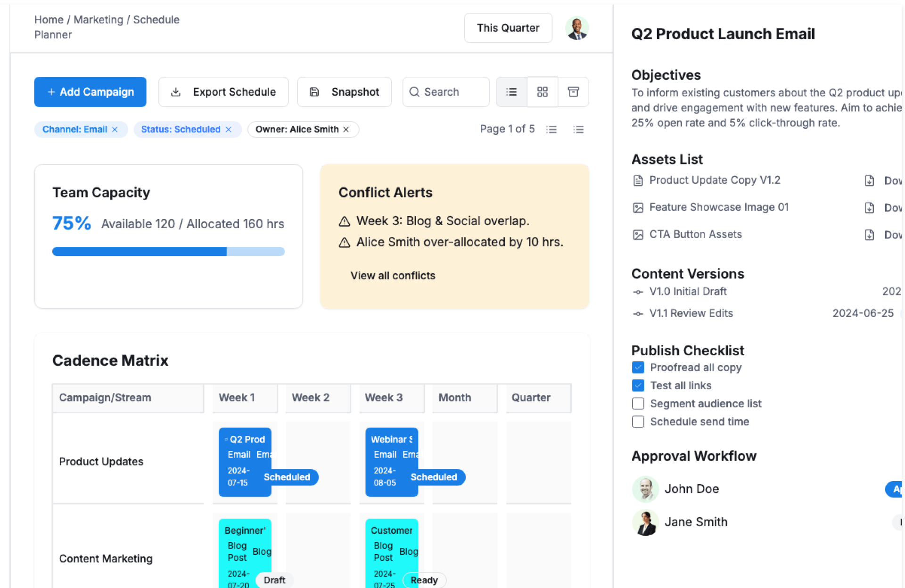Remove the Channel: Email filter chip
Screen dimensions: 905x588
(x=115, y=130)
